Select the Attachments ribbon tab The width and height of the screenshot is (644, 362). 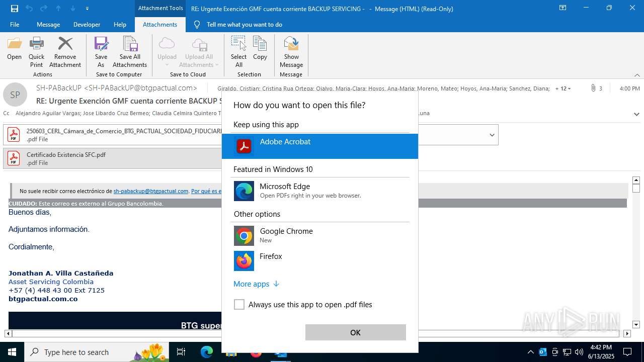pyautogui.click(x=160, y=24)
